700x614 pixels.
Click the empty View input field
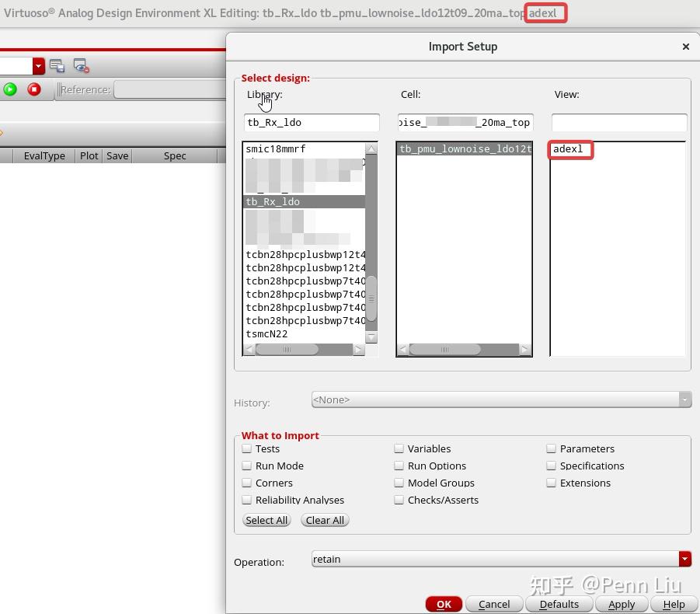619,122
